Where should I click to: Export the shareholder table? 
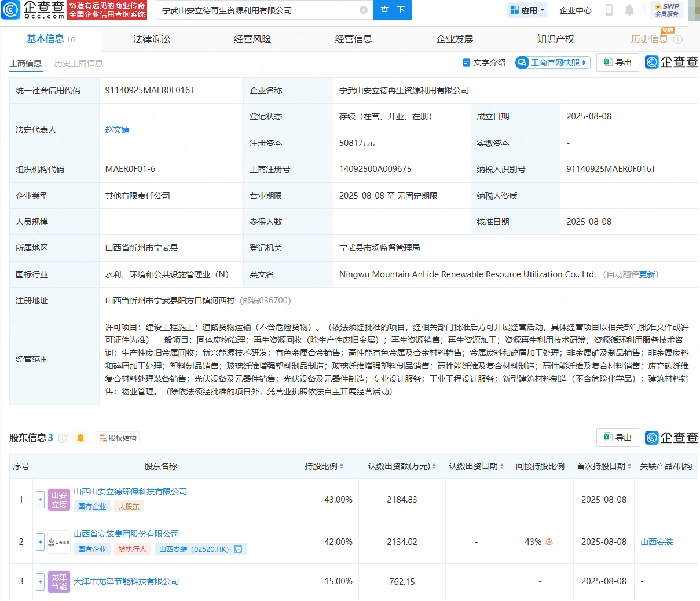[618, 438]
